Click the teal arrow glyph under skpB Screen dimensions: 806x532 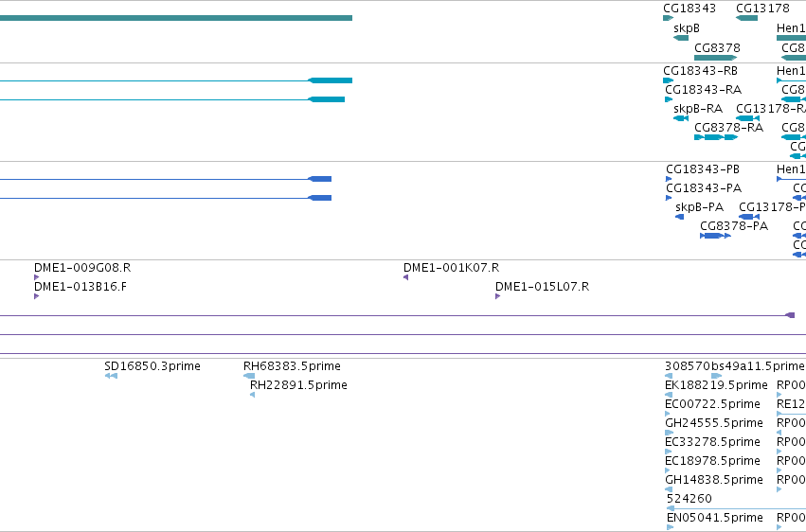click(x=681, y=38)
